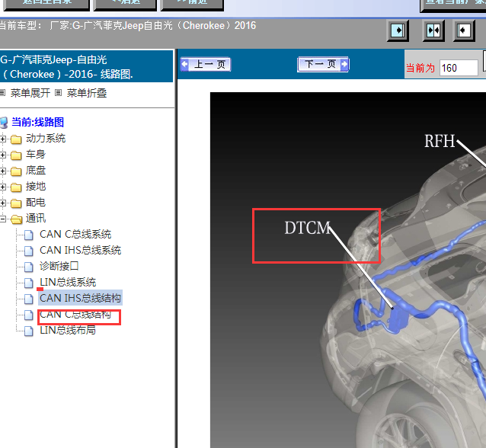Expand the 动力系统 folder plus sign
The image size is (486, 448).
[x=3, y=139]
